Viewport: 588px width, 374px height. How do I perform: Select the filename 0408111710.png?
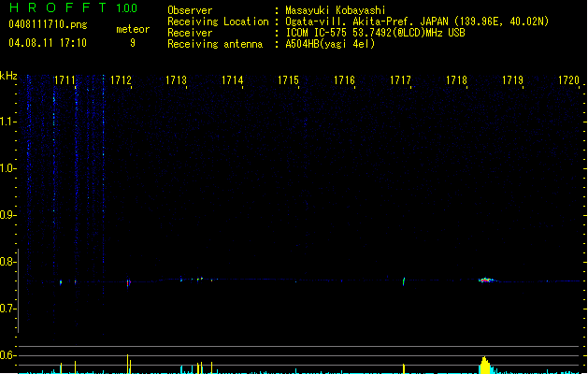pyautogui.click(x=48, y=25)
